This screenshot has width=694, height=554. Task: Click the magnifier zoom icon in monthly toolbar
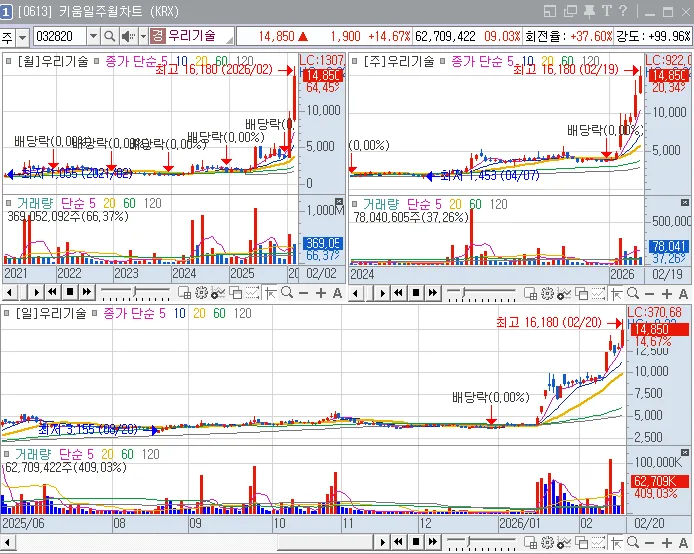[x=287, y=292]
